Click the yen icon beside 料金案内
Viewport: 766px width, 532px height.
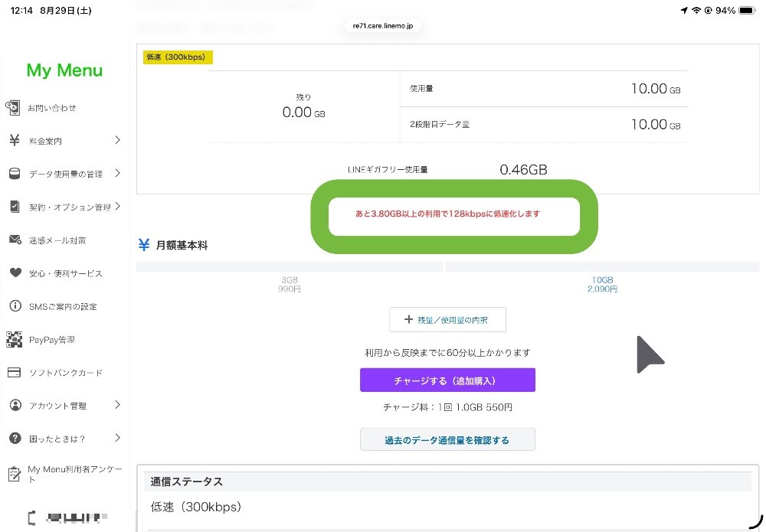pyautogui.click(x=15, y=141)
